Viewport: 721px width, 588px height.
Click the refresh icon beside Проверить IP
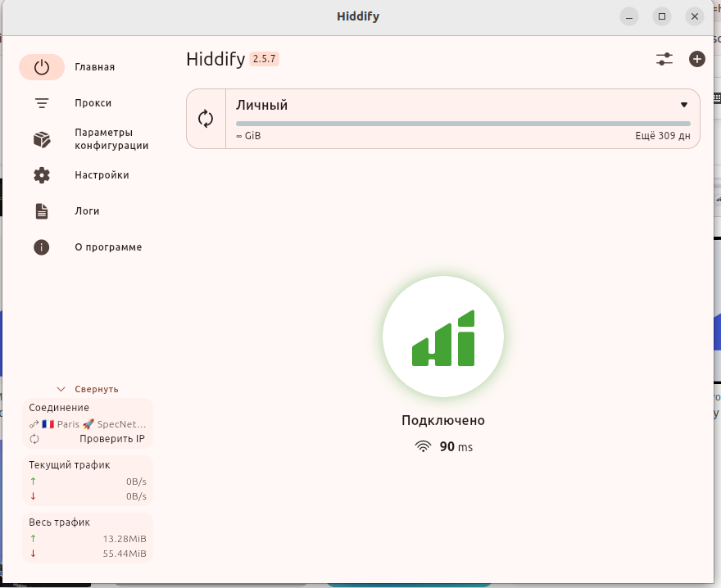tap(34, 439)
